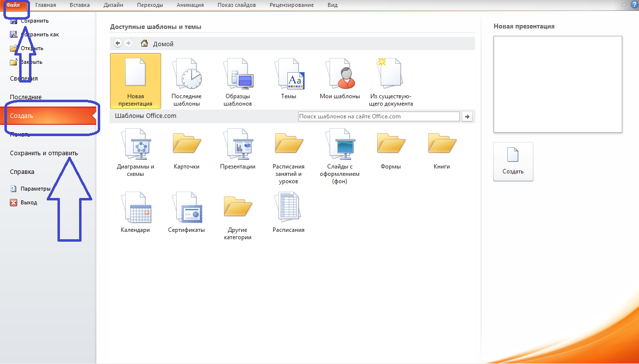The height and width of the screenshot is (364, 639).
Task: Open 'Презентации' template category
Action: [238, 149]
